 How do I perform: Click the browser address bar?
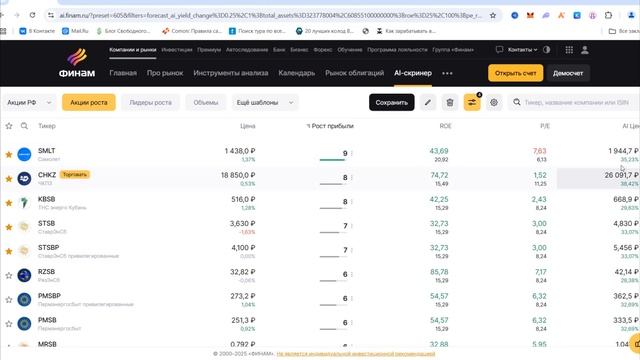(x=271, y=16)
